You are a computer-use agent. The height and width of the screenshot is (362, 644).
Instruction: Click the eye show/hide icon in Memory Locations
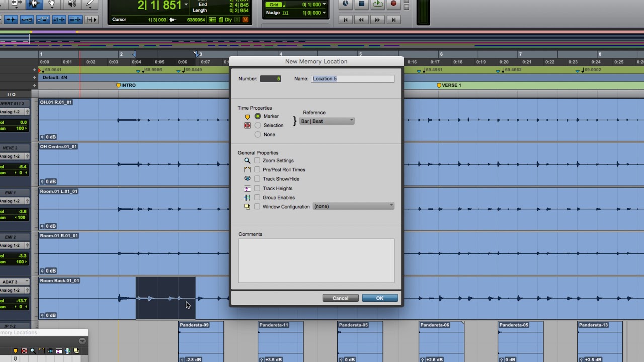pos(50,351)
